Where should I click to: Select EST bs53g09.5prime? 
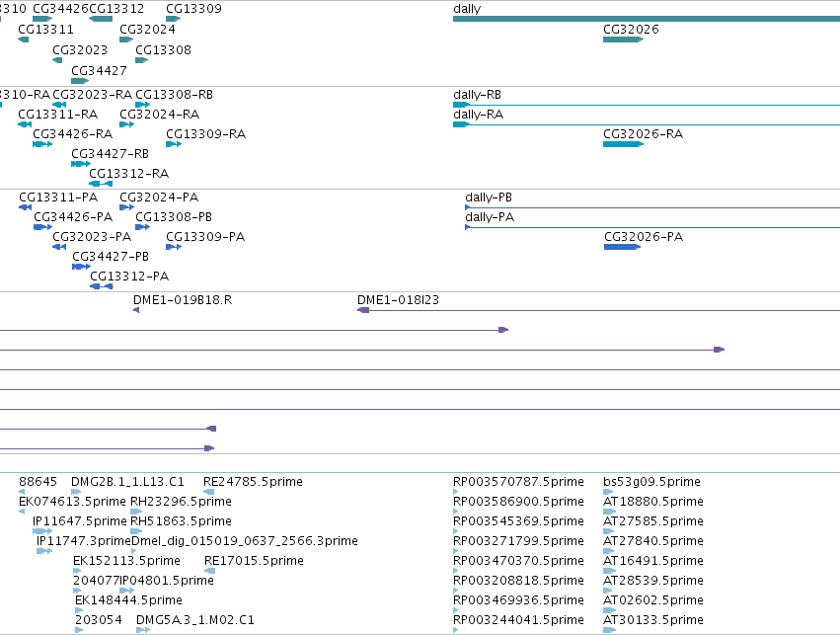pos(607,492)
